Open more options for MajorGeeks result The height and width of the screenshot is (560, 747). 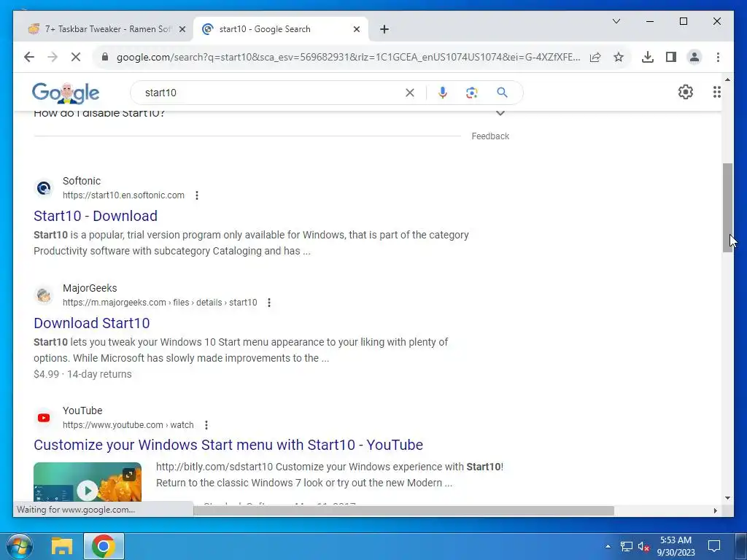269,303
